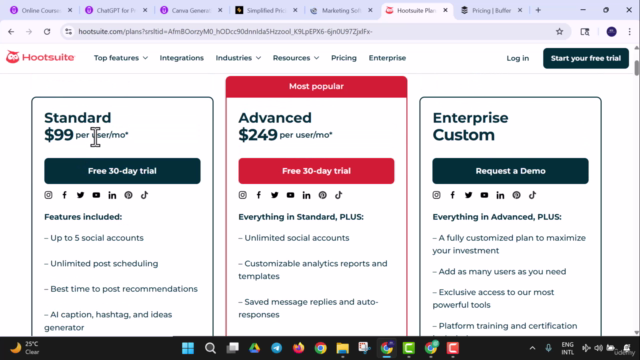Click Instagram icon in Enterprise plan

[436, 195]
